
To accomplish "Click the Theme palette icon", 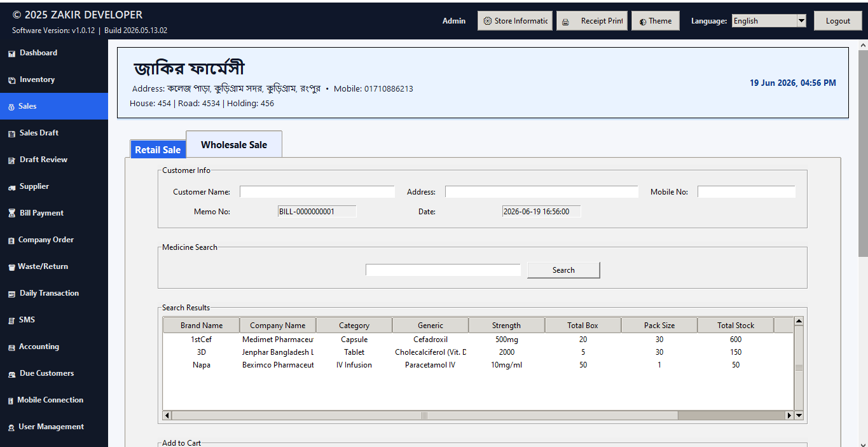I will [x=643, y=22].
